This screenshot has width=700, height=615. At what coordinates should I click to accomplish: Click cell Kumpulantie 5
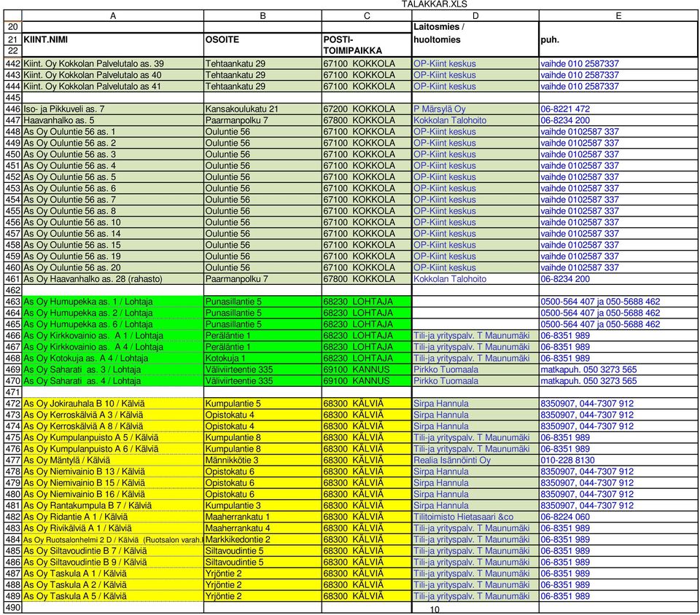(262, 404)
